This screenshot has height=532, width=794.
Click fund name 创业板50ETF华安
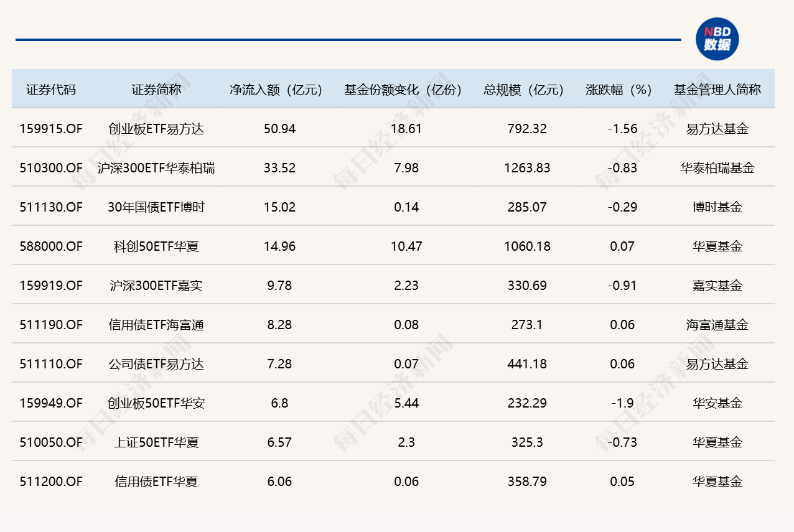pyautogui.click(x=156, y=403)
